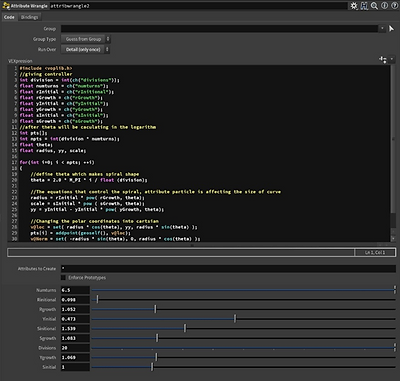Click the Yinitial parameter label

point(49,319)
